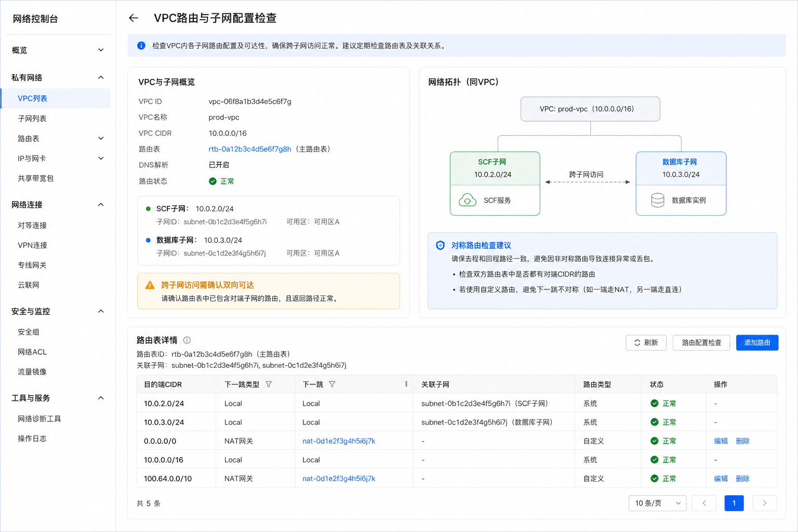Open the NAT gateway link in 100.64.0.0/10 row
Image resolution: width=798 pixels, height=532 pixels.
pos(339,478)
